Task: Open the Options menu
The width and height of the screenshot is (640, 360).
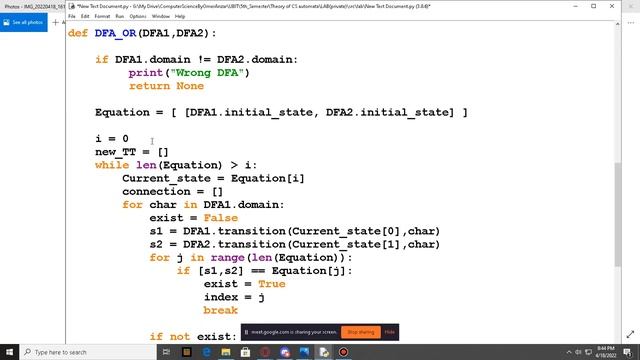Action: point(138,16)
